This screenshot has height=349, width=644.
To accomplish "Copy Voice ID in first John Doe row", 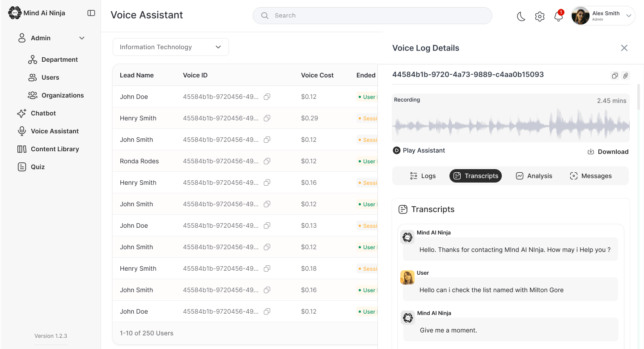I will [267, 97].
